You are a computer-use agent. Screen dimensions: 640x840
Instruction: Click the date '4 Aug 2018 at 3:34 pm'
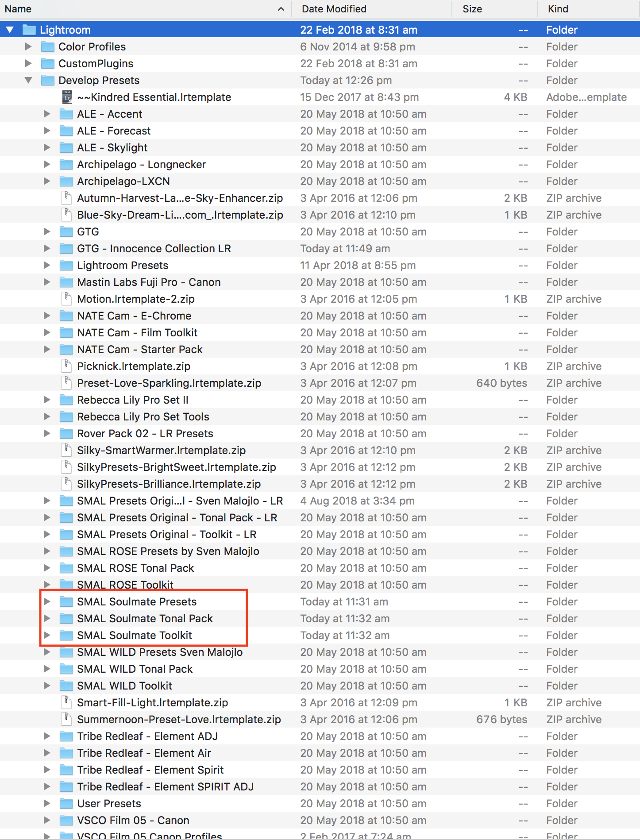coord(358,501)
